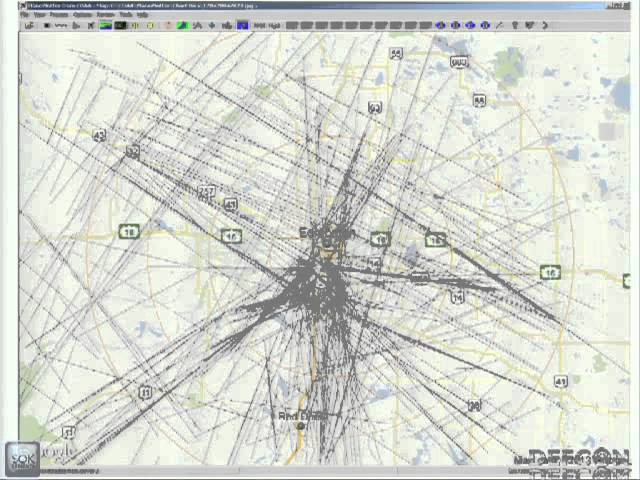Image resolution: width=640 pixels, height=480 pixels.
Task: Select the black message view icon
Action: [120, 26]
